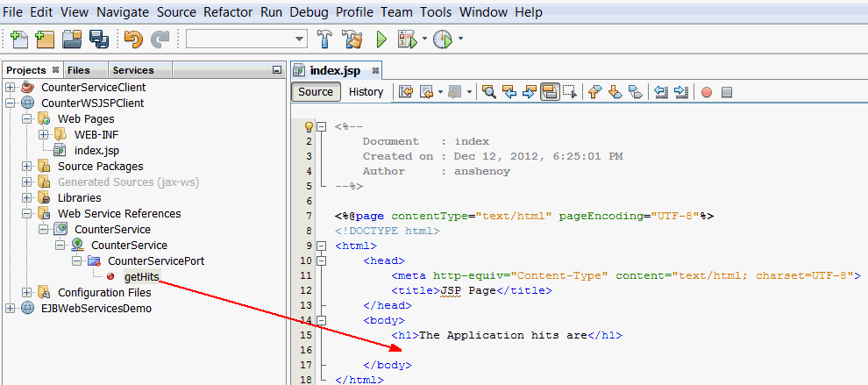The height and width of the screenshot is (385, 868).
Task: Open dropdown arrow beside Profile Project icon
Action: (x=460, y=39)
